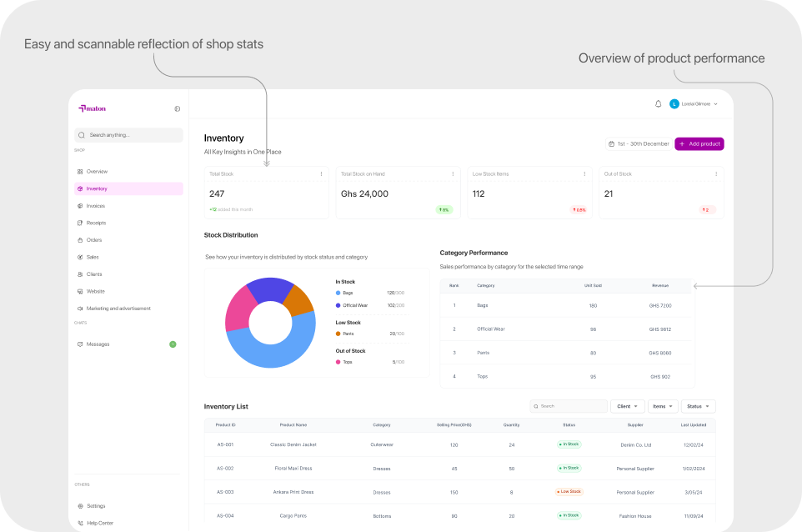Open notifications bell
The width and height of the screenshot is (802, 532).
(x=659, y=104)
